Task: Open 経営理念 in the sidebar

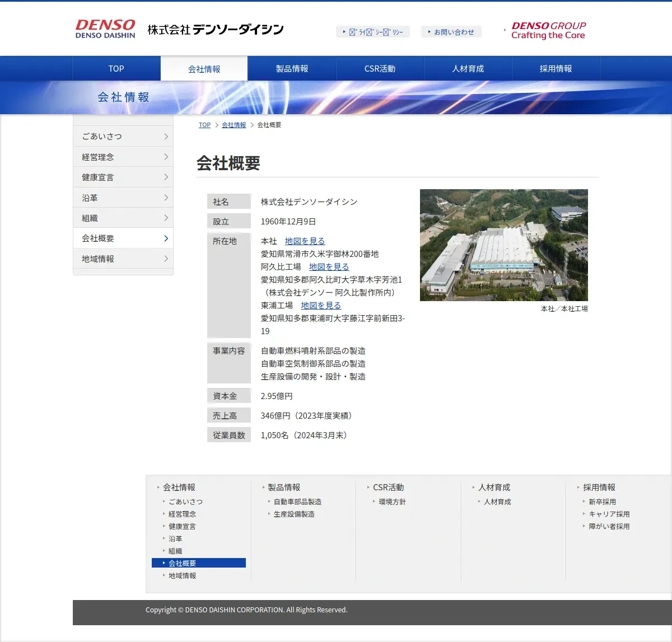Action: [123, 157]
